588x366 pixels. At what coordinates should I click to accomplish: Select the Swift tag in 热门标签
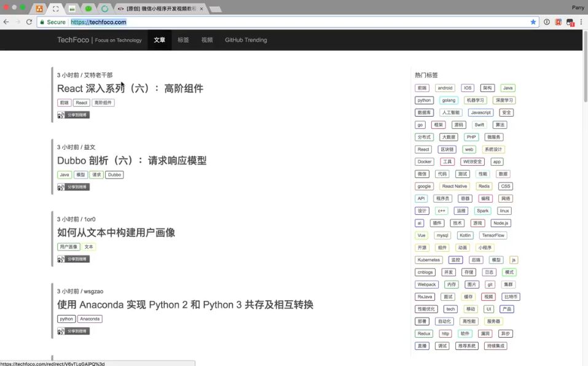pos(479,125)
